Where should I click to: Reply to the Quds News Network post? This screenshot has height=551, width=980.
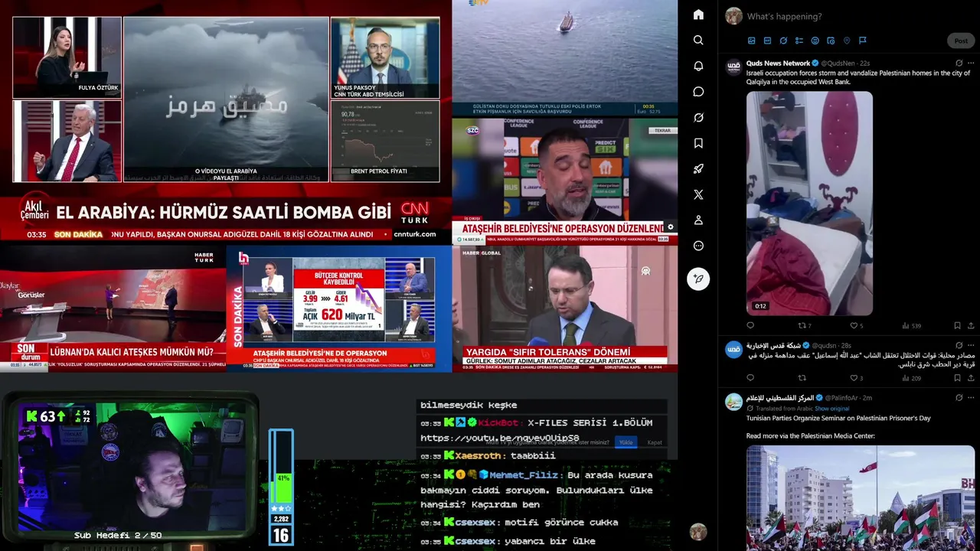[750, 325]
